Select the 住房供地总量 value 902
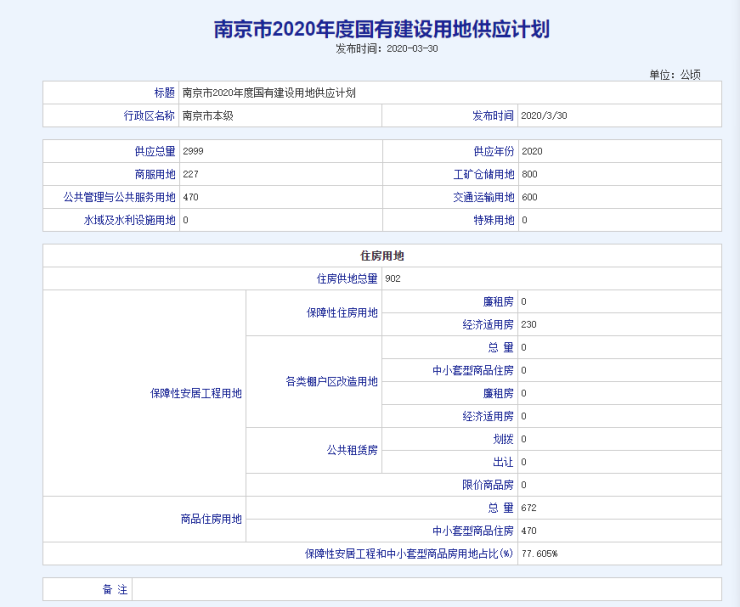The height and width of the screenshot is (607, 740). [x=393, y=278]
